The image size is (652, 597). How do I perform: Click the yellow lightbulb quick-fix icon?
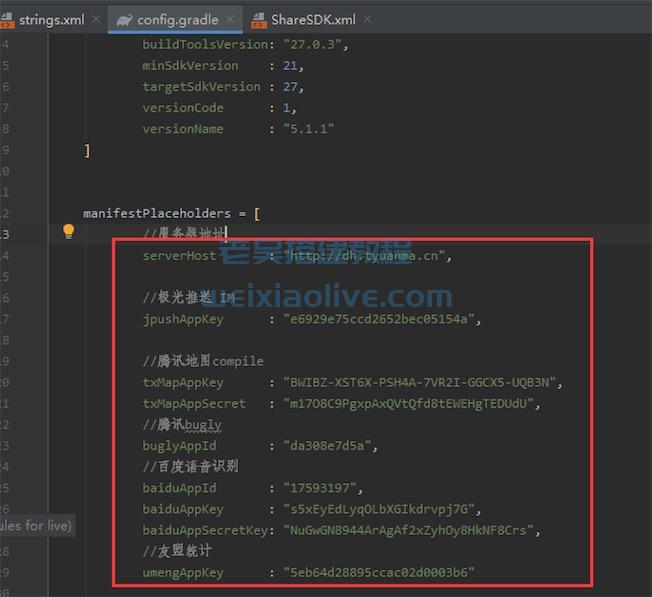tap(68, 232)
